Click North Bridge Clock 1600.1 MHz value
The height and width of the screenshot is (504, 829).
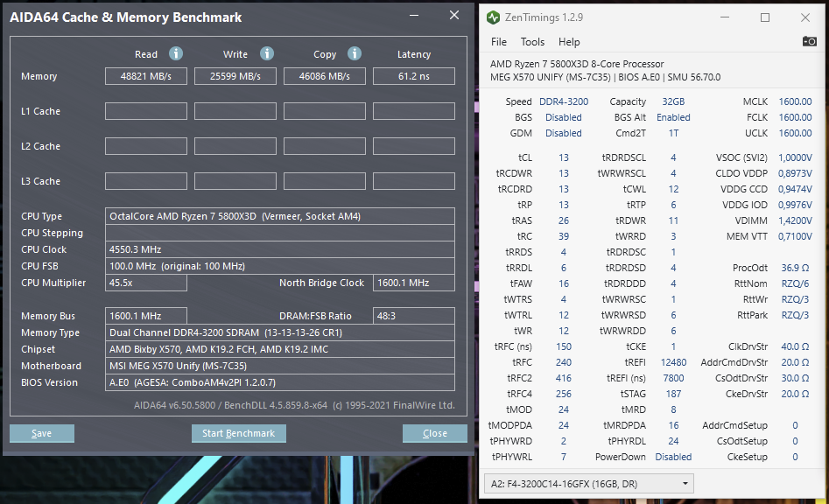click(414, 283)
